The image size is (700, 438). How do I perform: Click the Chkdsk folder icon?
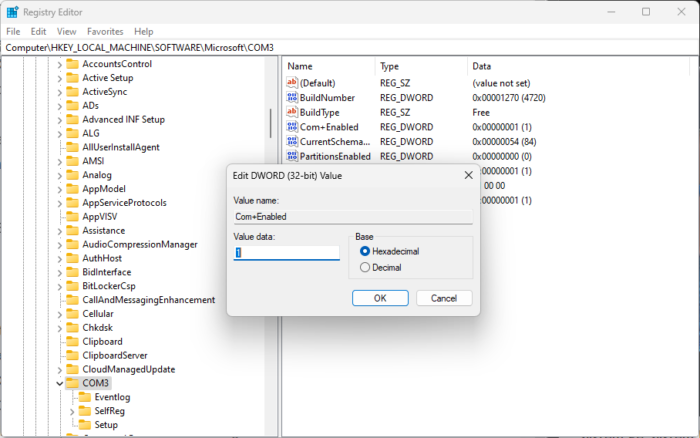[72, 327]
